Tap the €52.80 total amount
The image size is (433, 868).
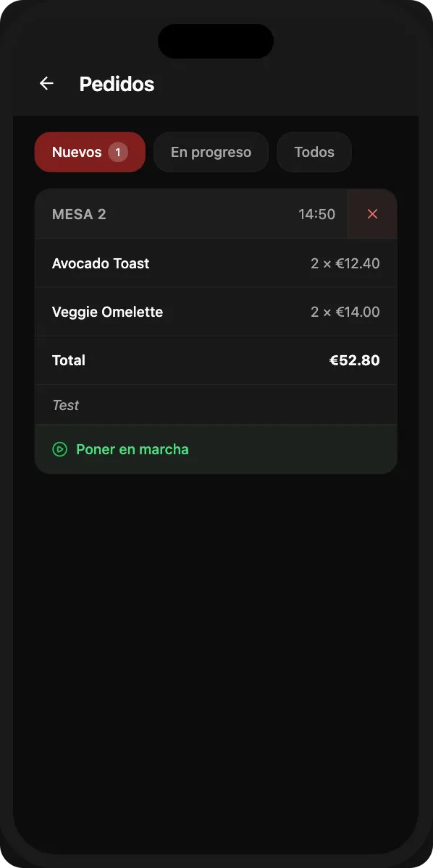tap(355, 360)
